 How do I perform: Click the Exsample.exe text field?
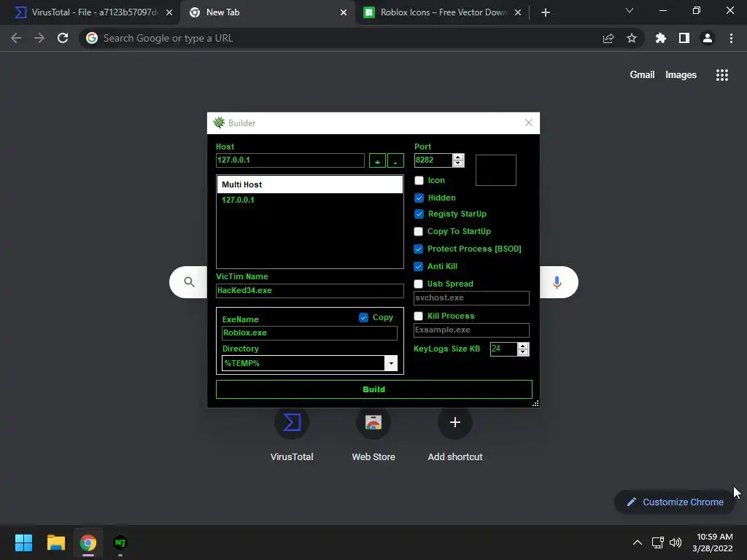click(471, 330)
